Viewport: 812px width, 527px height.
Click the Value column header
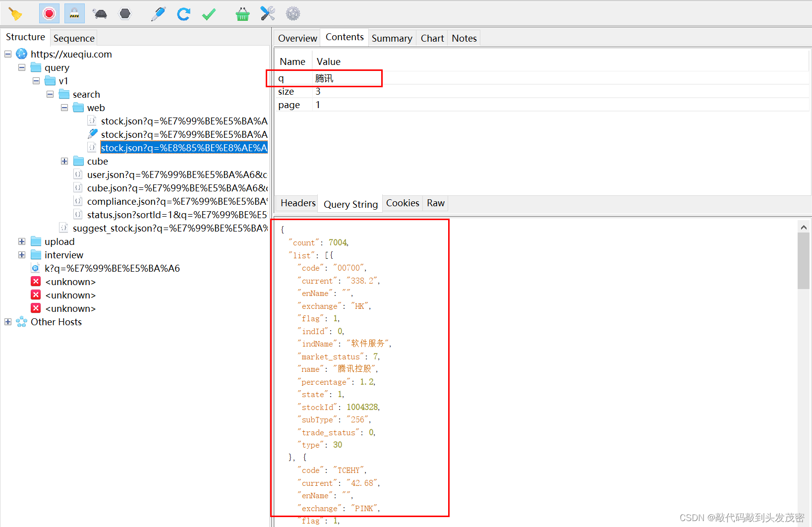(x=329, y=61)
